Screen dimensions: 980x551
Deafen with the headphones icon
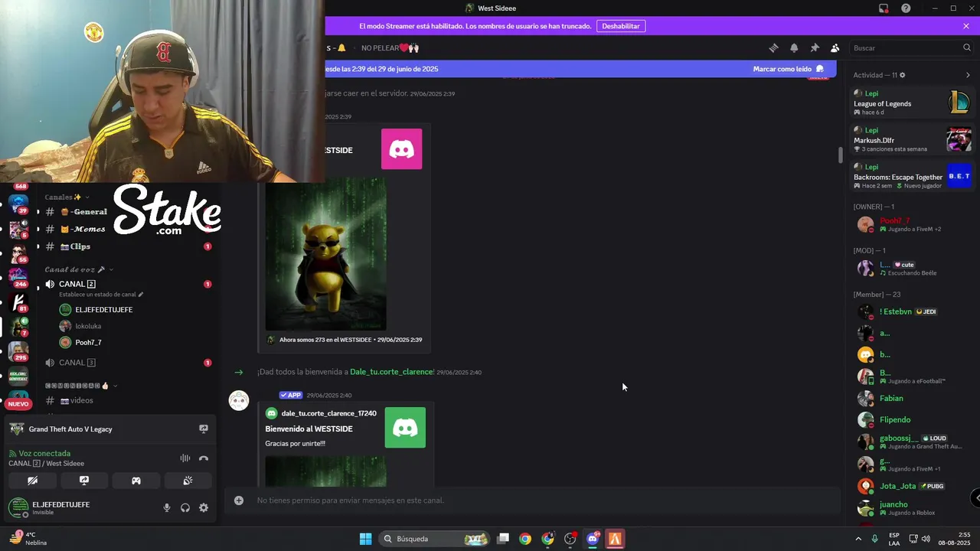pyautogui.click(x=185, y=507)
